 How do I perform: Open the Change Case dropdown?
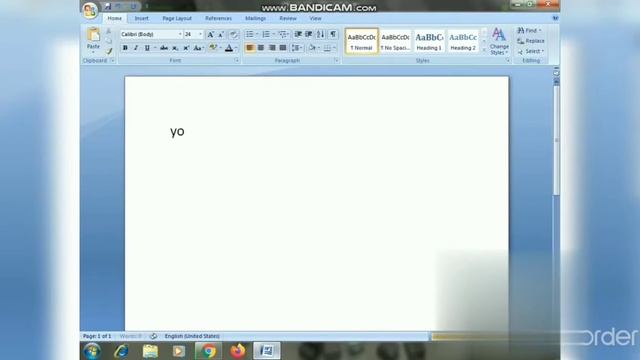199,48
